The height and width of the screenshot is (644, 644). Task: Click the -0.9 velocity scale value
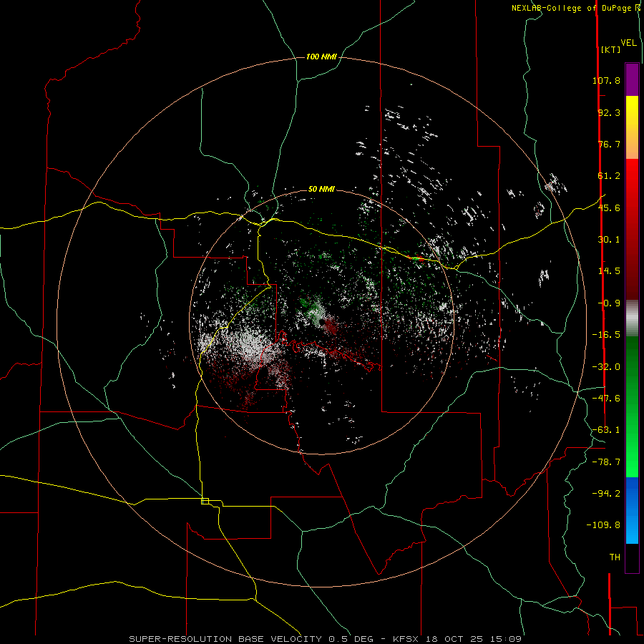tap(609, 303)
